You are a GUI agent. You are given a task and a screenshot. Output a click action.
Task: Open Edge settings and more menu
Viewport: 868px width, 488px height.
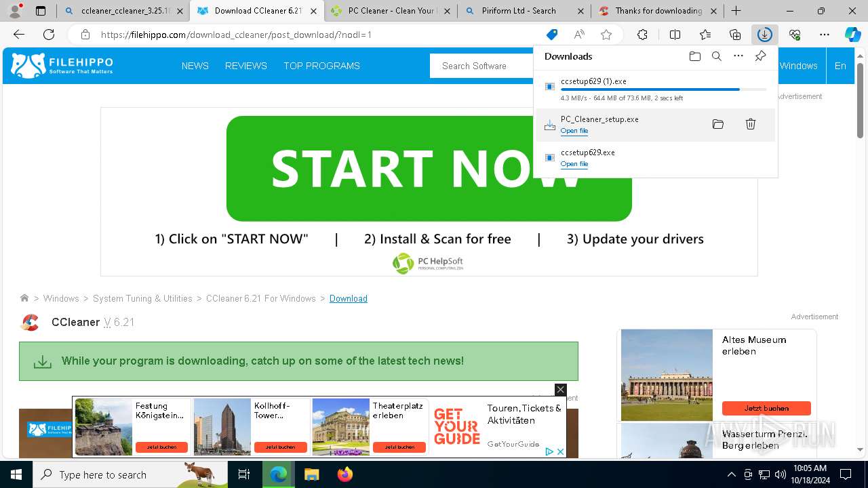[825, 35]
